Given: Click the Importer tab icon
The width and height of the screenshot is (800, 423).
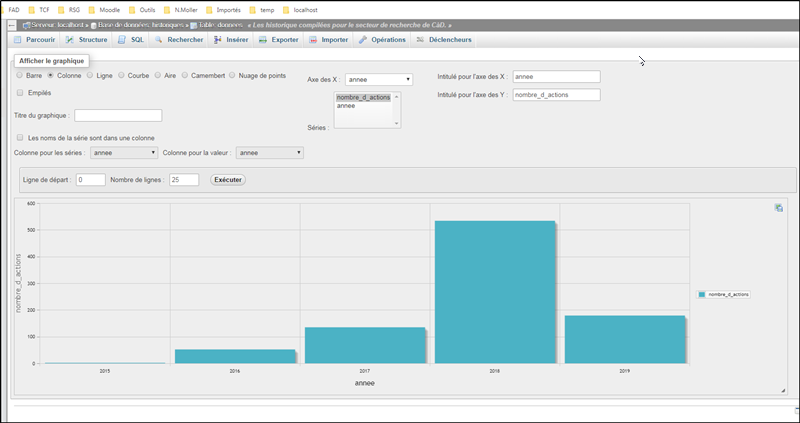Looking at the screenshot, I should pos(314,40).
